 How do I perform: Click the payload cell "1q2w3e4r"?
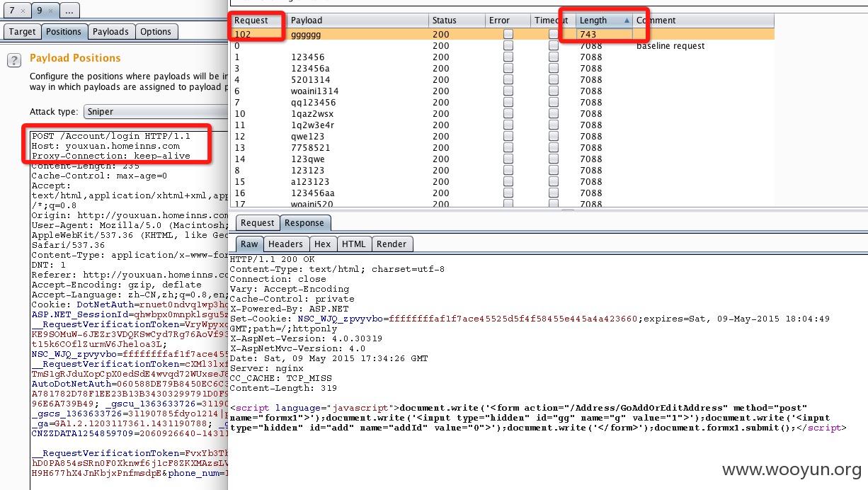point(312,125)
